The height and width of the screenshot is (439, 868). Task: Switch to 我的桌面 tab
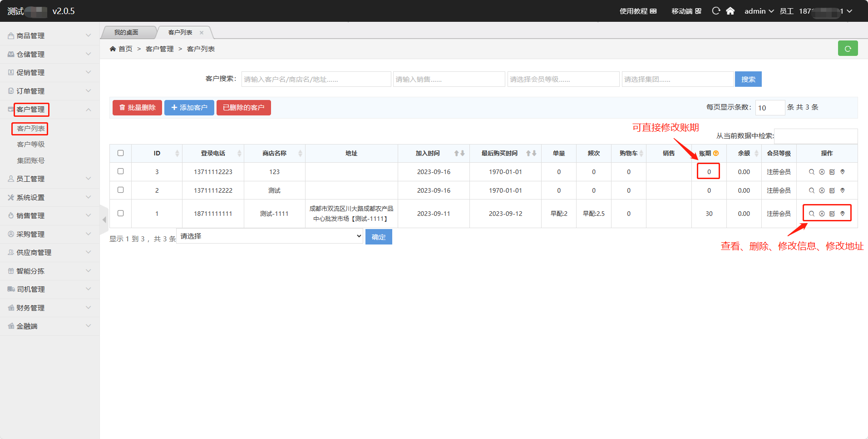[x=126, y=33]
